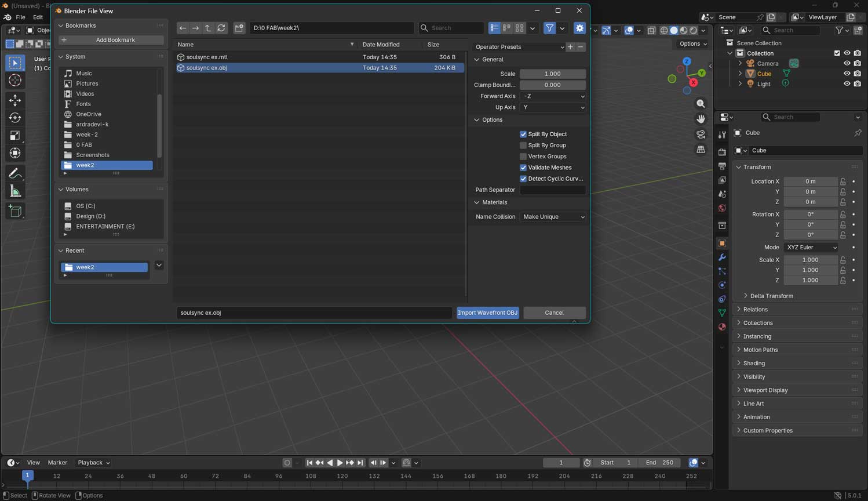Open the Forward Axis dropdown
The height and width of the screenshot is (501, 868).
[x=553, y=96]
